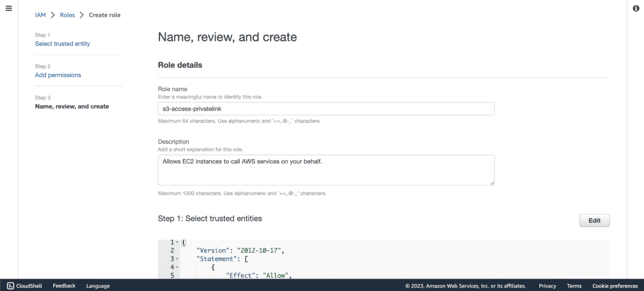Image resolution: width=644 pixels, height=291 pixels.
Task: Open the Feedback link in the bottom bar
Action: pyautogui.click(x=64, y=286)
